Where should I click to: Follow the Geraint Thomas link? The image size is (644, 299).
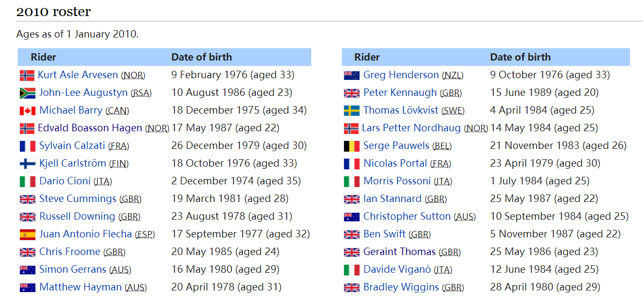click(399, 252)
